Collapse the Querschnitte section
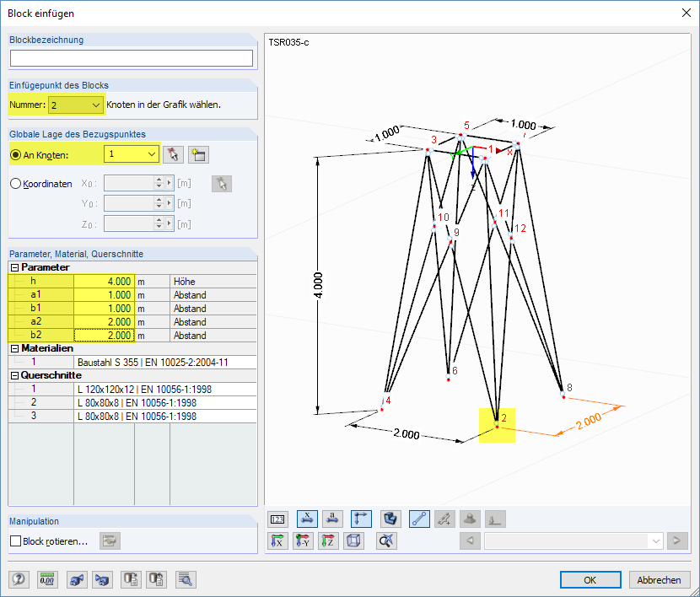Screen dimensions: 700x597 tap(14, 376)
